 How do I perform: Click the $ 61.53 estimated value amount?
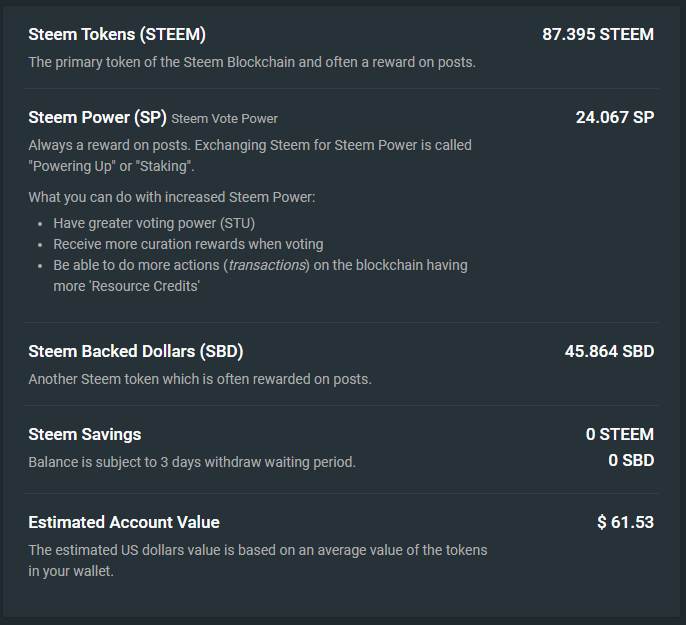625,522
